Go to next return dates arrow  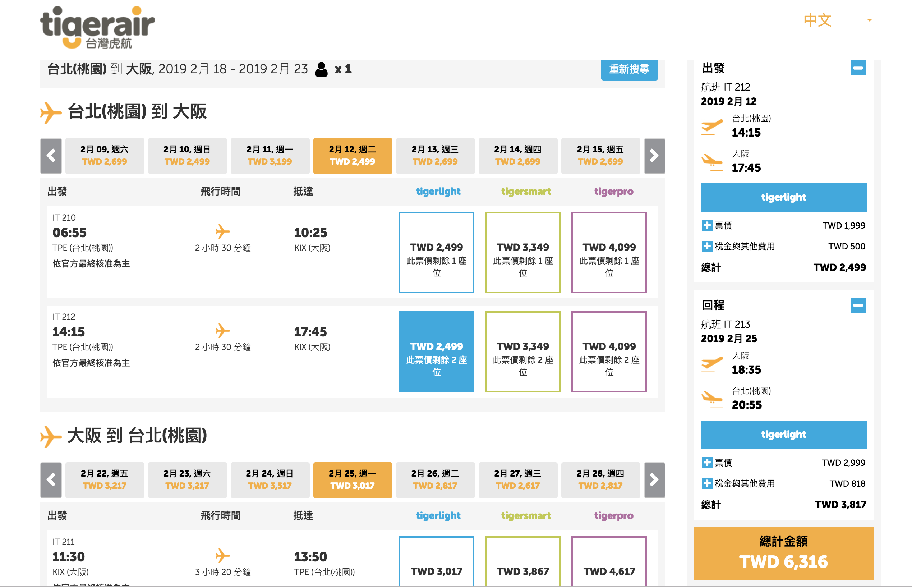[x=654, y=480]
